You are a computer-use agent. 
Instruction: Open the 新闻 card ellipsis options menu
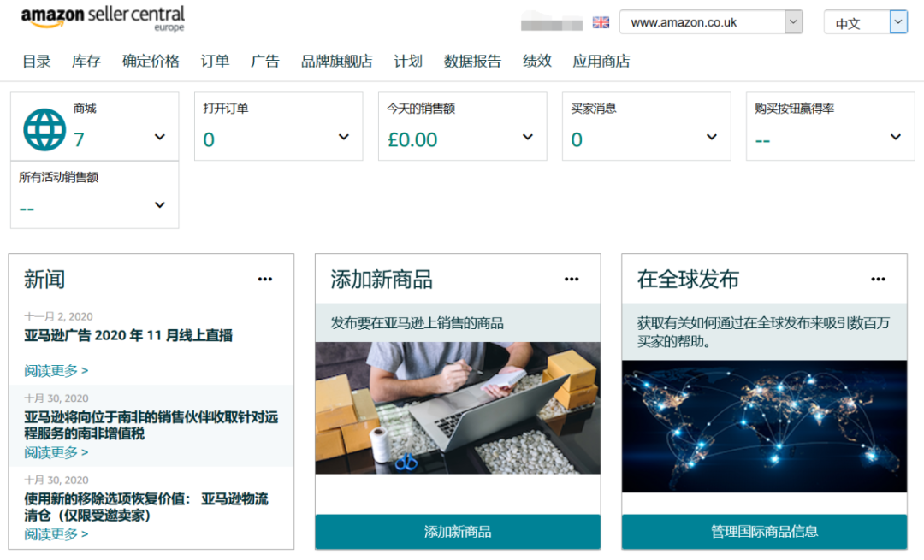264,278
